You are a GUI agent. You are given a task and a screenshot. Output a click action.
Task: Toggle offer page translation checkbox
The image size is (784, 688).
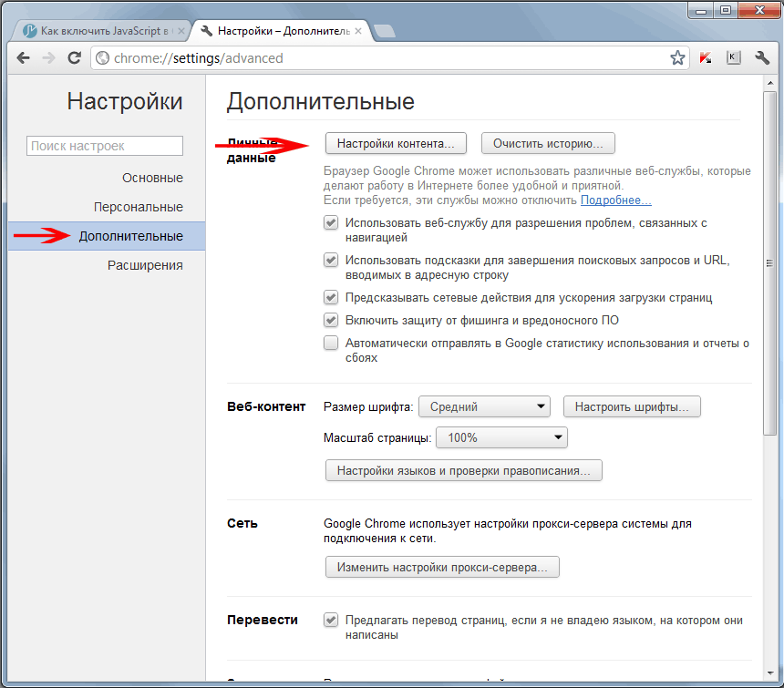[x=331, y=621]
